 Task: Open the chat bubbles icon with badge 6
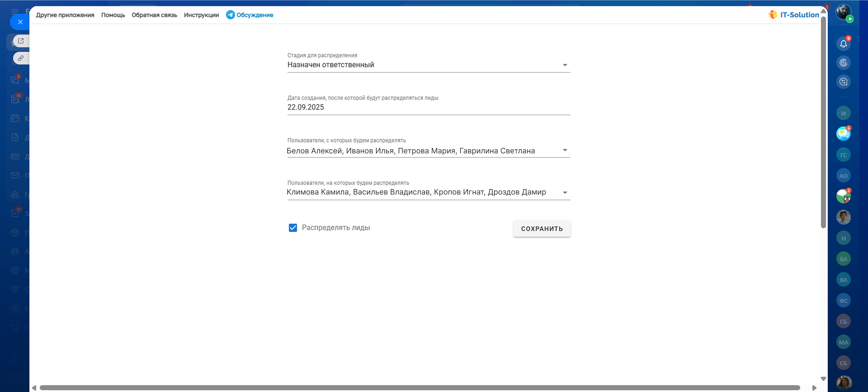click(x=843, y=134)
